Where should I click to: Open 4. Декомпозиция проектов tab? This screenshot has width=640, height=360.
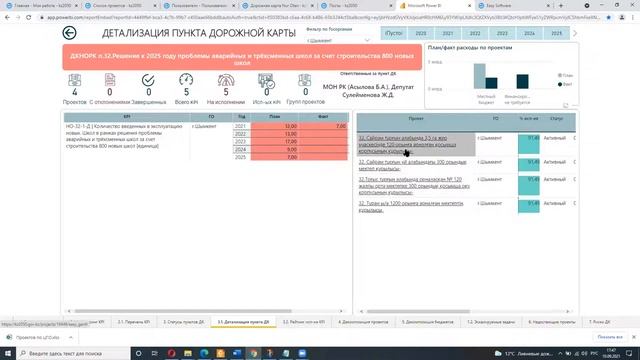pyautogui.click(x=363, y=322)
